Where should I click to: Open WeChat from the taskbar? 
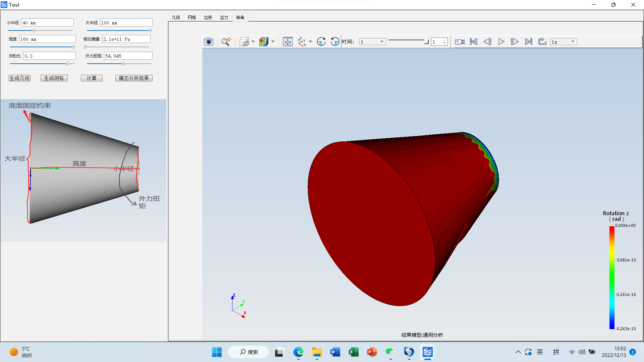(390, 352)
